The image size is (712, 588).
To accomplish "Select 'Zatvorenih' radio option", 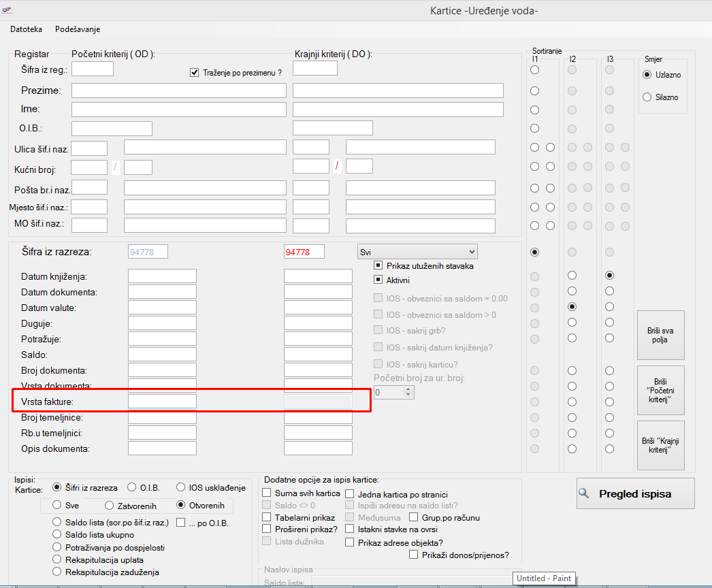I will (x=109, y=506).
